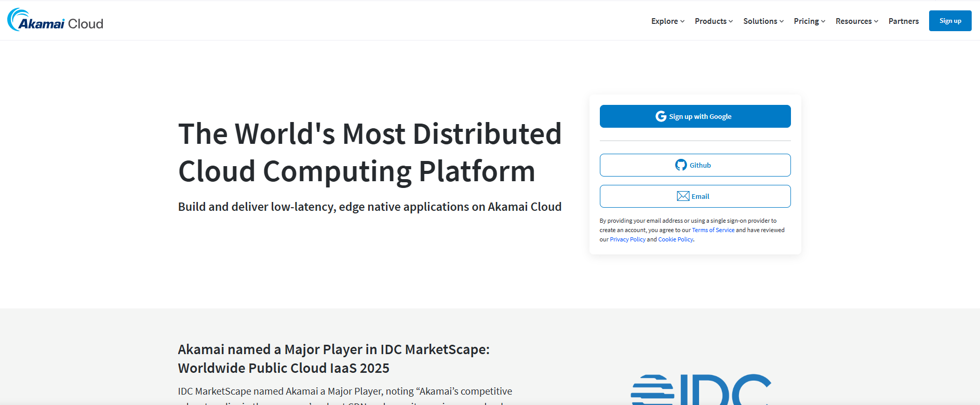Click 'Build and deliver low-latency' subtitle
The image size is (980, 405).
point(370,207)
